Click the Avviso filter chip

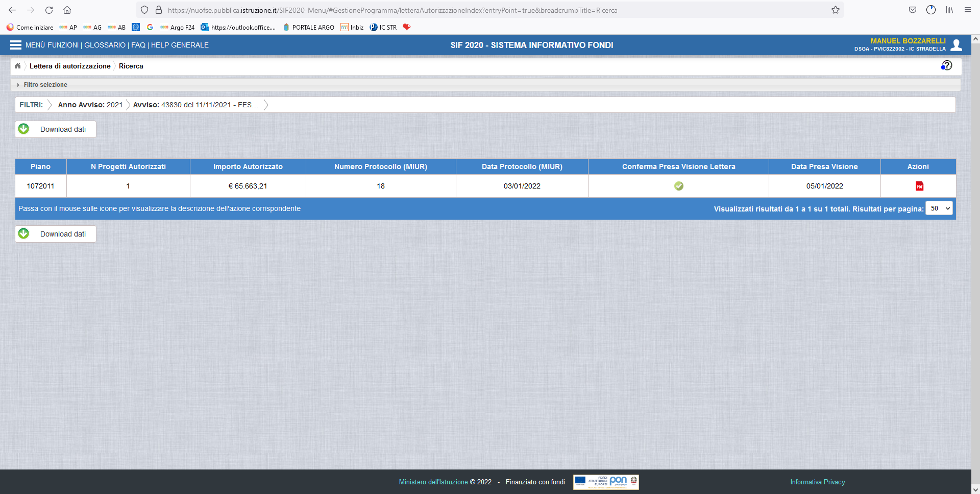195,105
